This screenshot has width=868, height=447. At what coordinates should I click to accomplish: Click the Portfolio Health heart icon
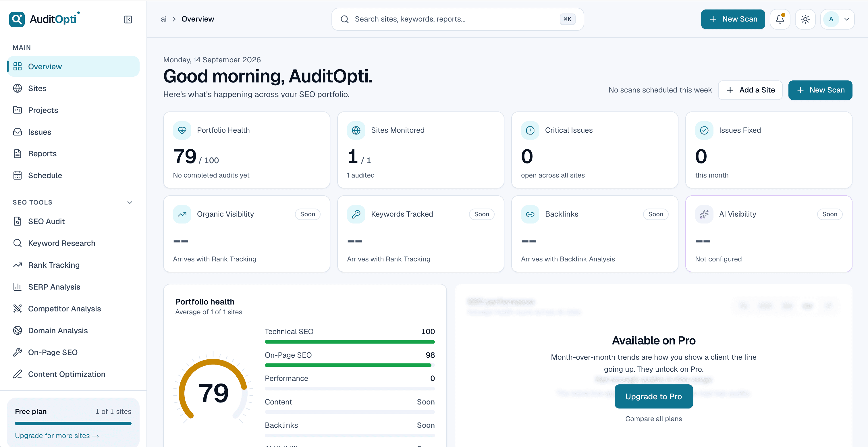point(182,130)
